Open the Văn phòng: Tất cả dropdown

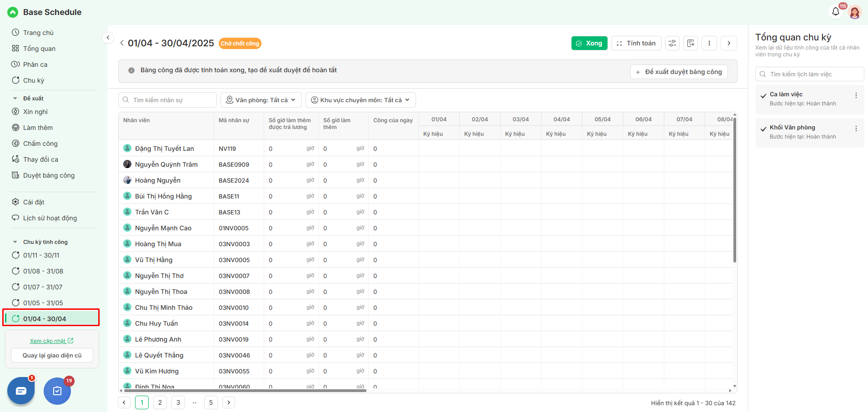(261, 100)
